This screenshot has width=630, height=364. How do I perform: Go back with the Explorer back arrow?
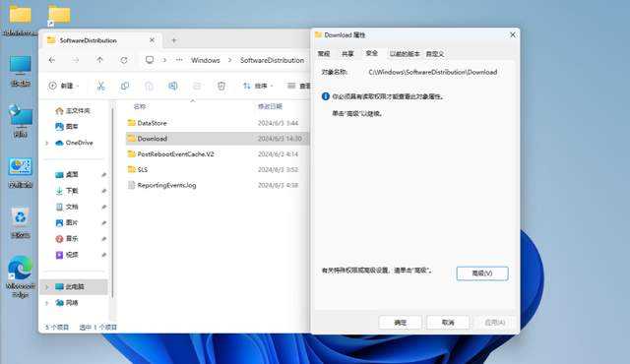(52, 60)
